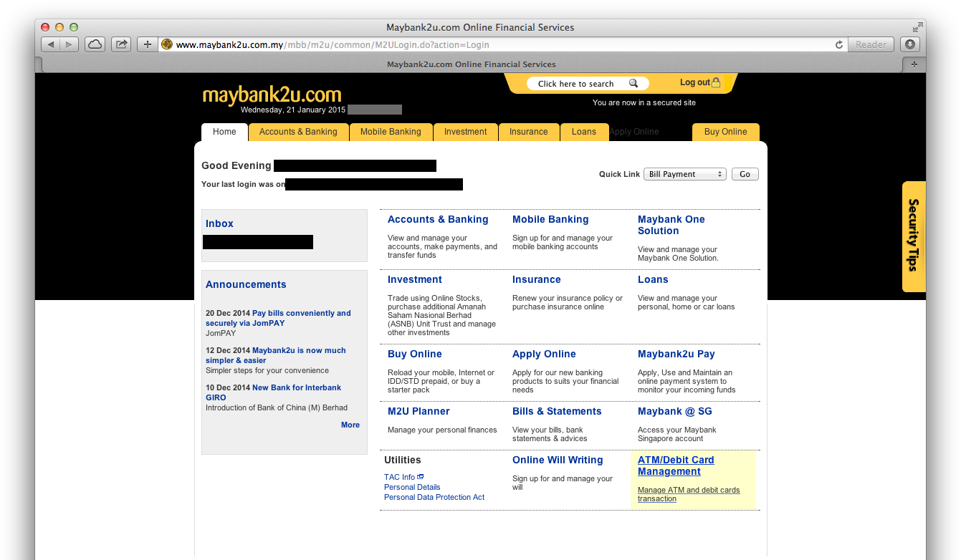Open JomPAY bill payment announcement
This screenshot has height=560, width=961.
[x=278, y=318]
